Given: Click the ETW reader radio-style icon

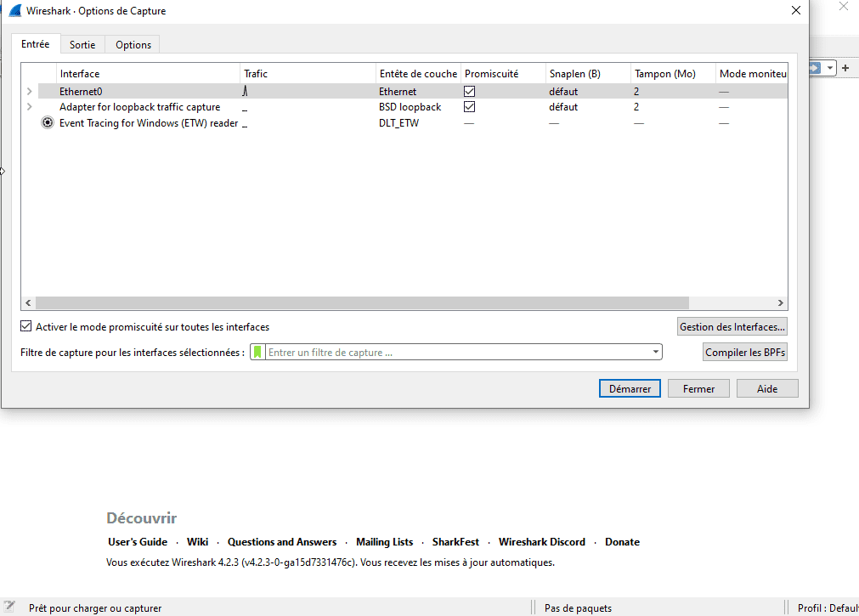Looking at the screenshot, I should [48, 122].
